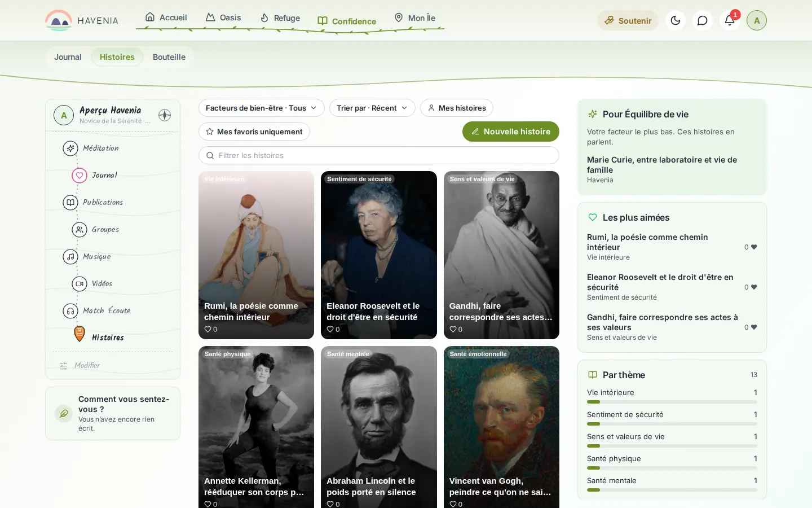
Task: Switch to the Bouteille tab
Action: [169, 57]
